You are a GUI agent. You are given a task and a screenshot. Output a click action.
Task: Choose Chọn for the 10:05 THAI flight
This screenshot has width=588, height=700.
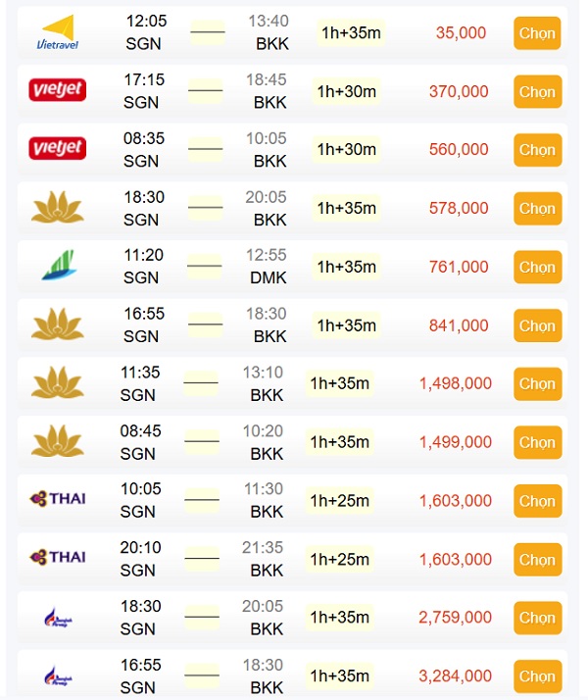537,501
